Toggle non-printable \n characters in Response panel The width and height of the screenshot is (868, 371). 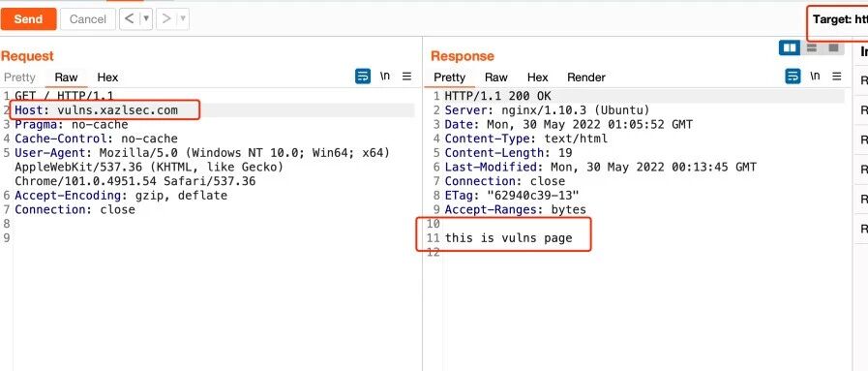(815, 77)
